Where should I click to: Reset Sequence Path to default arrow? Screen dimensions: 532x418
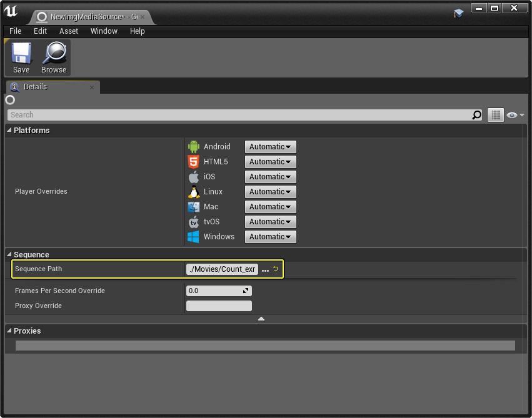coord(276,269)
